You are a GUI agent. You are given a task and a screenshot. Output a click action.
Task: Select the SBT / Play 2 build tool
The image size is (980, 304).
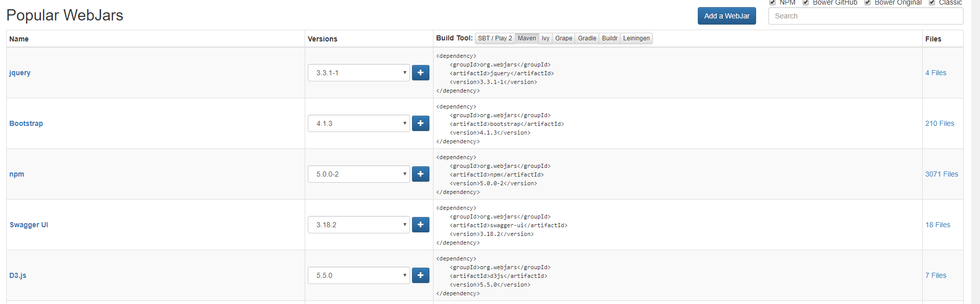(495, 38)
